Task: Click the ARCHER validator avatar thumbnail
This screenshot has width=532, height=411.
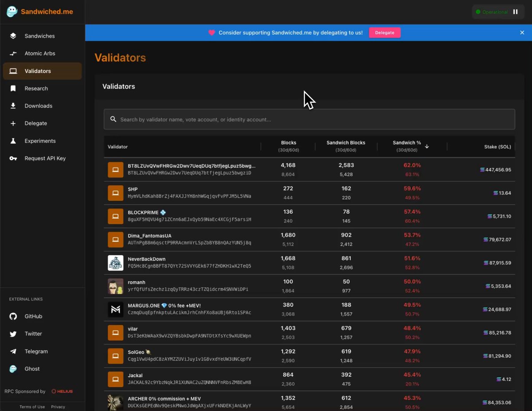Action: pyautogui.click(x=116, y=403)
